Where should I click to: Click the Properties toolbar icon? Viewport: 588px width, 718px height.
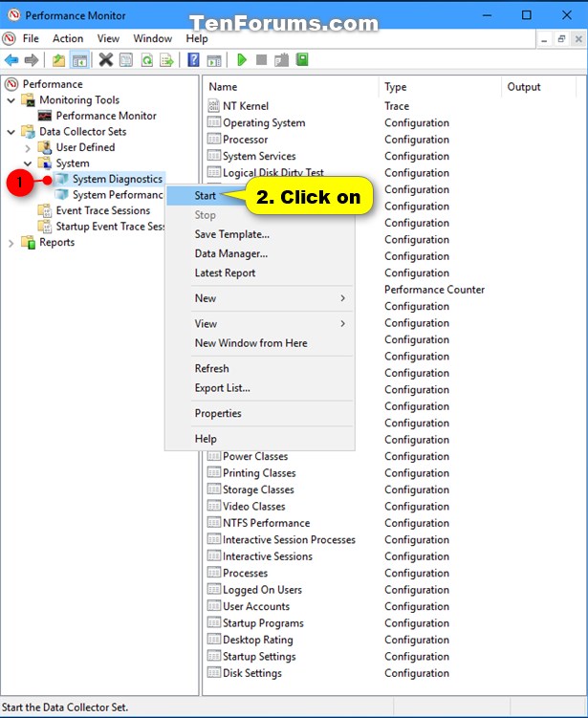click(126, 60)
